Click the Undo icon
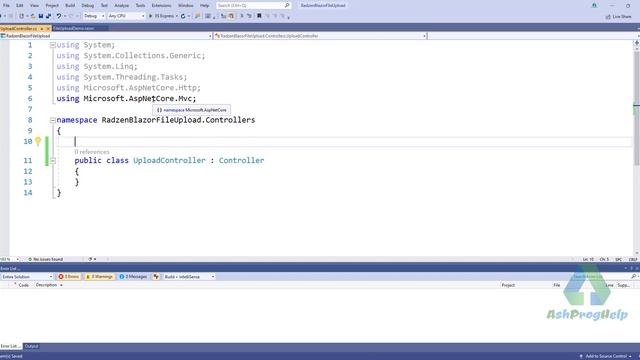This screenshot has width=640, height=360. point(59,16)
